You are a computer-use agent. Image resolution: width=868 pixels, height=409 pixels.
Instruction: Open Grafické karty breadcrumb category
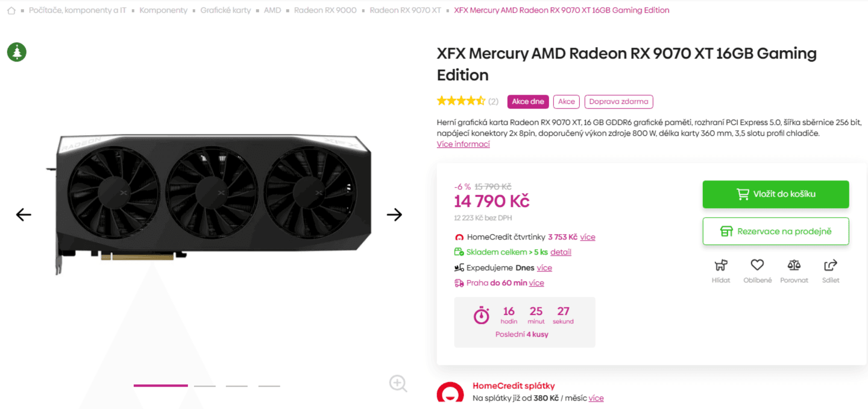pos(225,10)
